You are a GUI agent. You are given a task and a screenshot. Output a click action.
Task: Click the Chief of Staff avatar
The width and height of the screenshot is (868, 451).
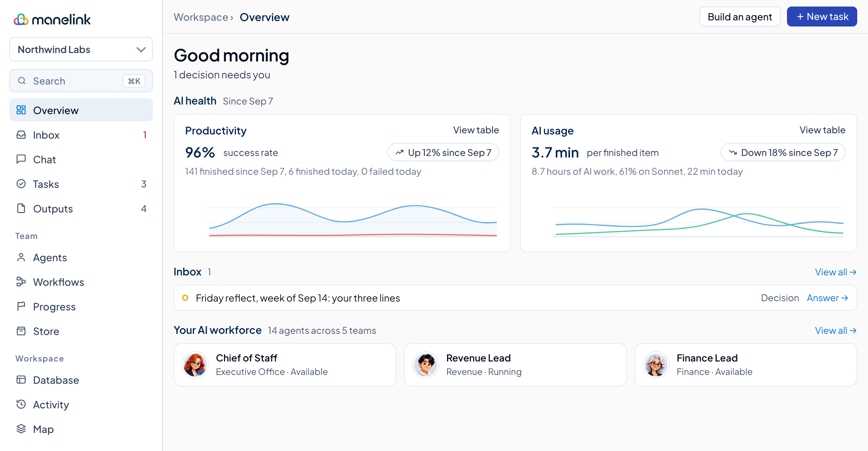[x=195, y=365]
